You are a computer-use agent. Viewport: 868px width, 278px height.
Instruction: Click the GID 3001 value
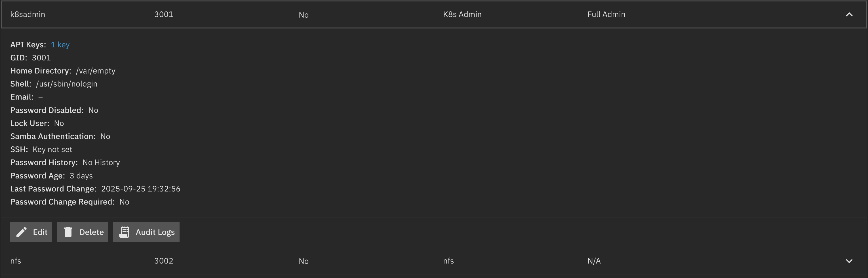tap(41, 58)
